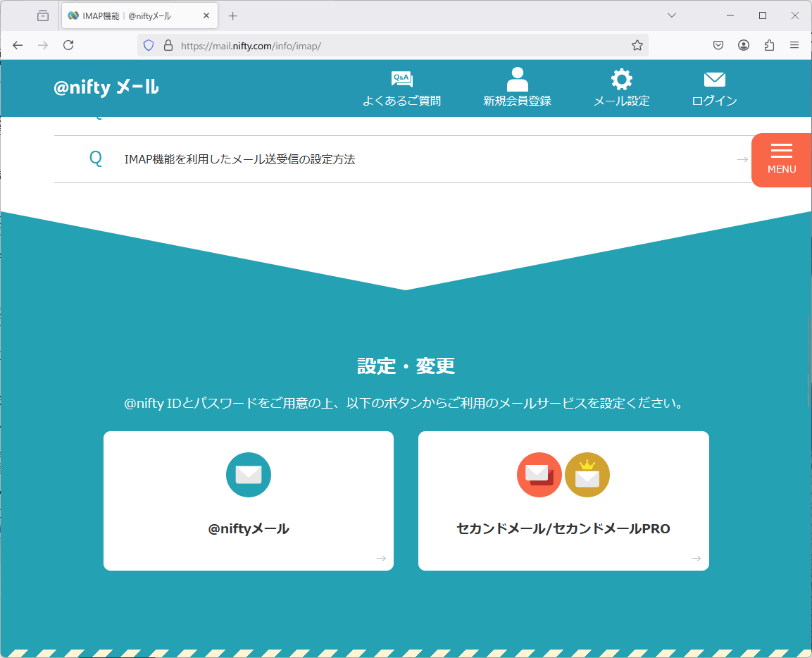Open the Extensions puzzle icon
The height and width of the screenshot is (658, 812).
pos(769,45)
